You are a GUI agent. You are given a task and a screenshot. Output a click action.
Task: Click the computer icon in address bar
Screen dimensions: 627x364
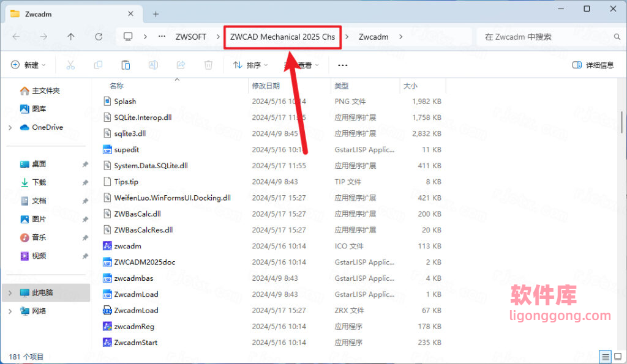pos(128,37)
